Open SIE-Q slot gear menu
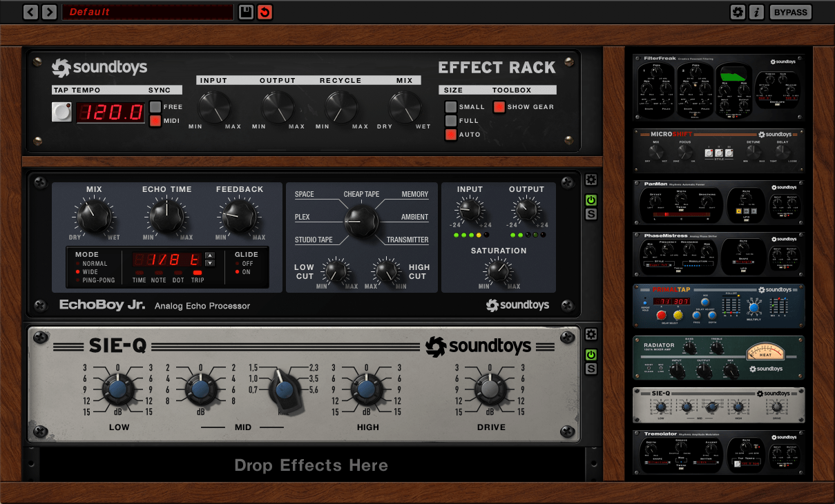This screenshot has width=835, height=504. [x=591, y=335]
